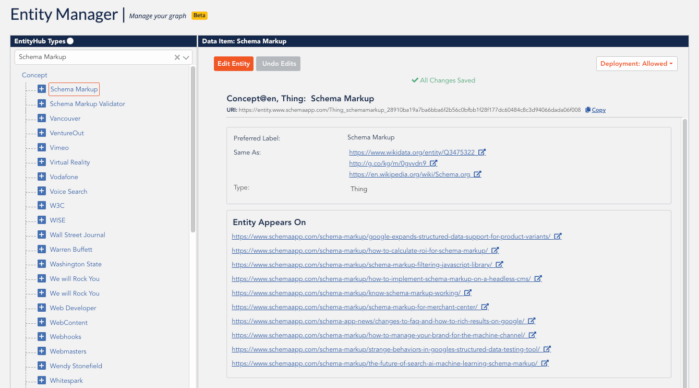Image resolution: width=699 pixels, height=388 pixels.
Task: Select Schema Markup in the tree
Action: pos(74,89)
